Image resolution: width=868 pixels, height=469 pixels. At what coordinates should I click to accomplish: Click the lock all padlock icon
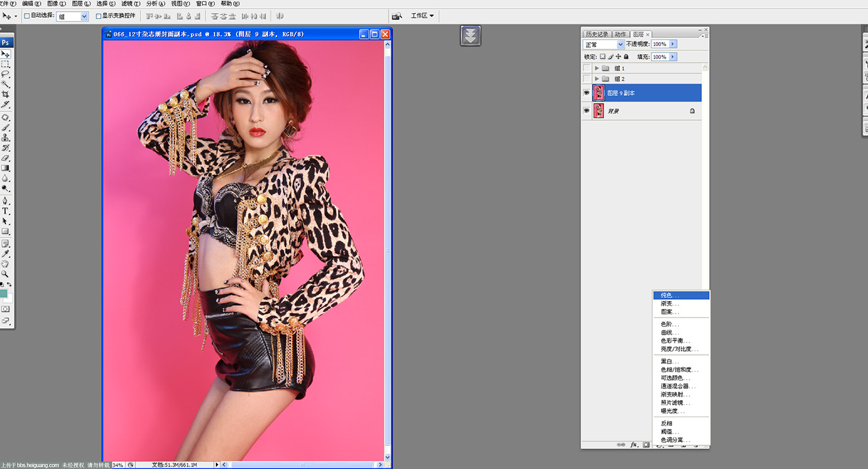pos(626,57)
